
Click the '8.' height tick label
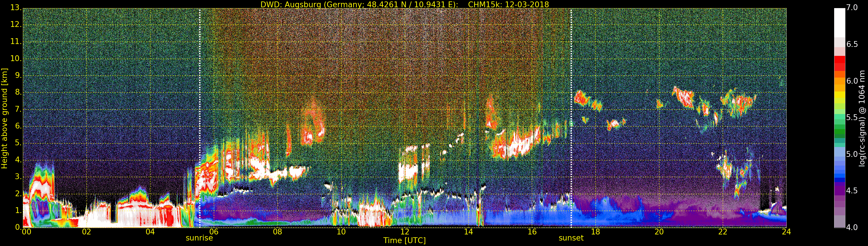(x=18, y=92)
